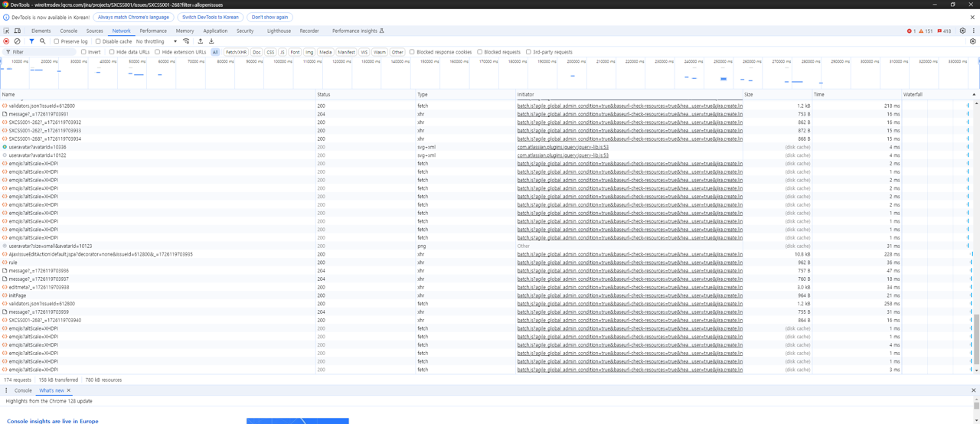Click Always match Chrome's language button

pos(133,17)
